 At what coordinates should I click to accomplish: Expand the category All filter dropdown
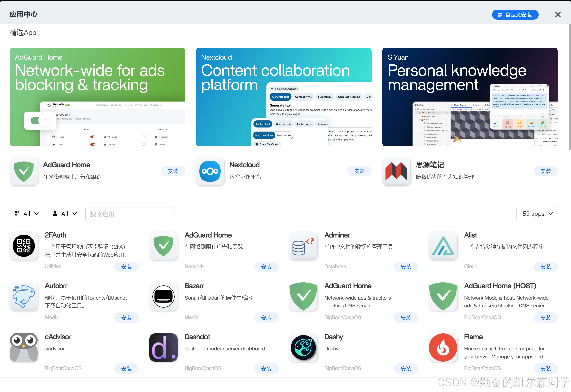[27, 214]
